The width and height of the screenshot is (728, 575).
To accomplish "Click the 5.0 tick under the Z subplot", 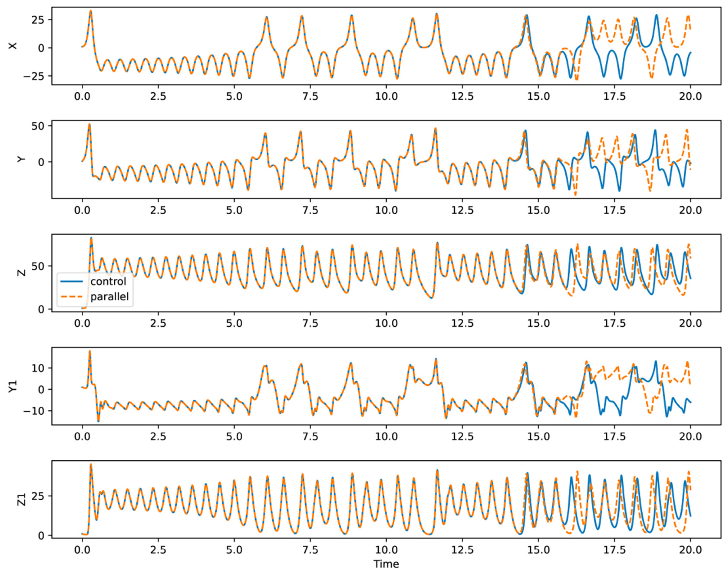I will tap(234, 324).
